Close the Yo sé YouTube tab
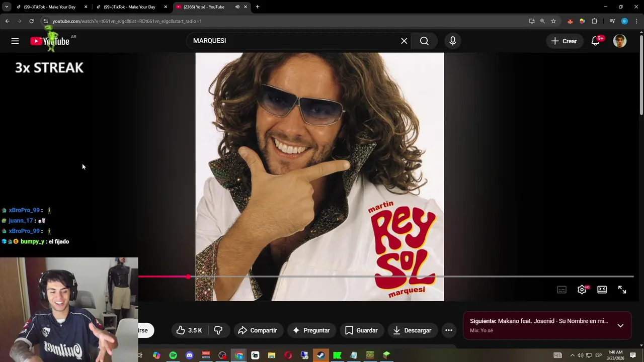 [x=246, y=7]
